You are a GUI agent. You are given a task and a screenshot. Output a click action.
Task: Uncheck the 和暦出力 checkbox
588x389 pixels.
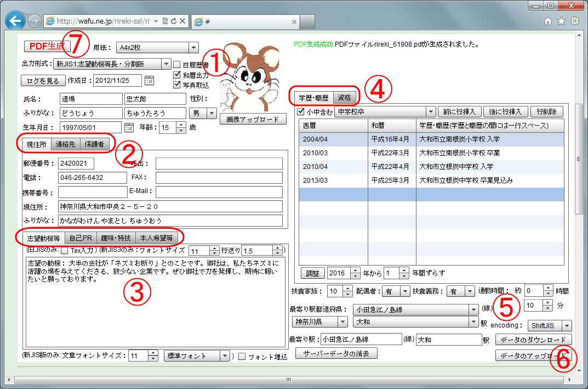coord(177,75)
